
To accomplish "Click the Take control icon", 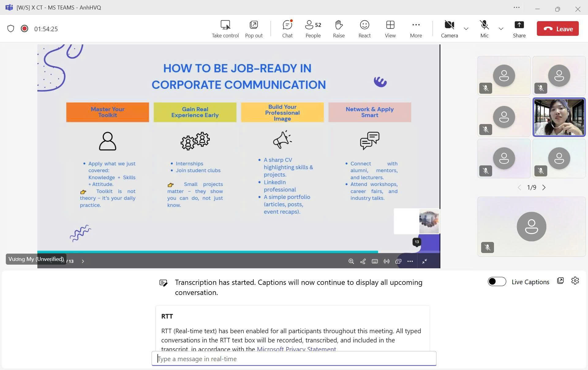I will 225,29.
